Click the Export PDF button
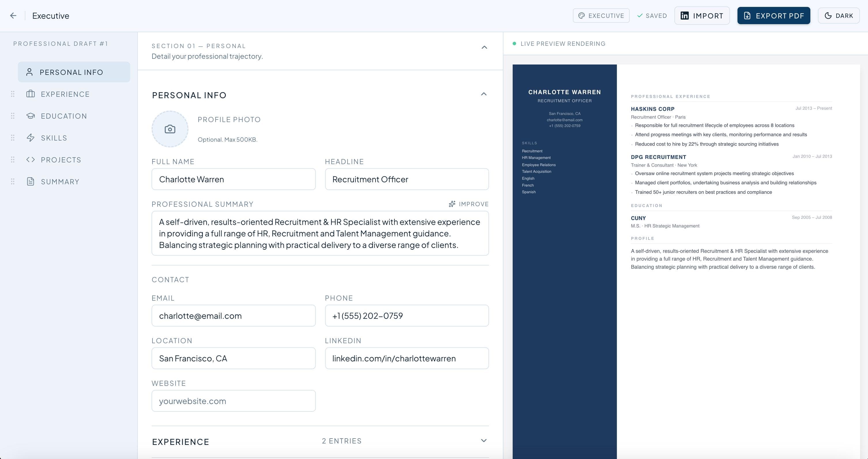Image resolution: width=868 pixels, height=459 pixels. [x=774, y=16]
